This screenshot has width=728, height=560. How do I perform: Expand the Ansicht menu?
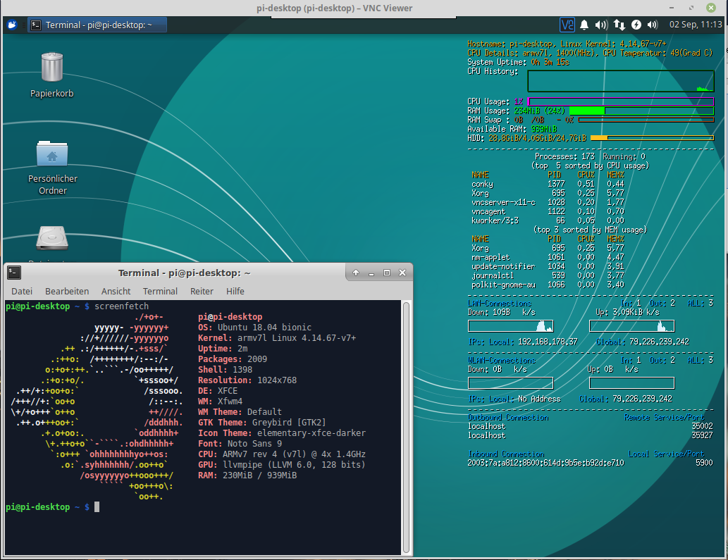tap(116, 291)
